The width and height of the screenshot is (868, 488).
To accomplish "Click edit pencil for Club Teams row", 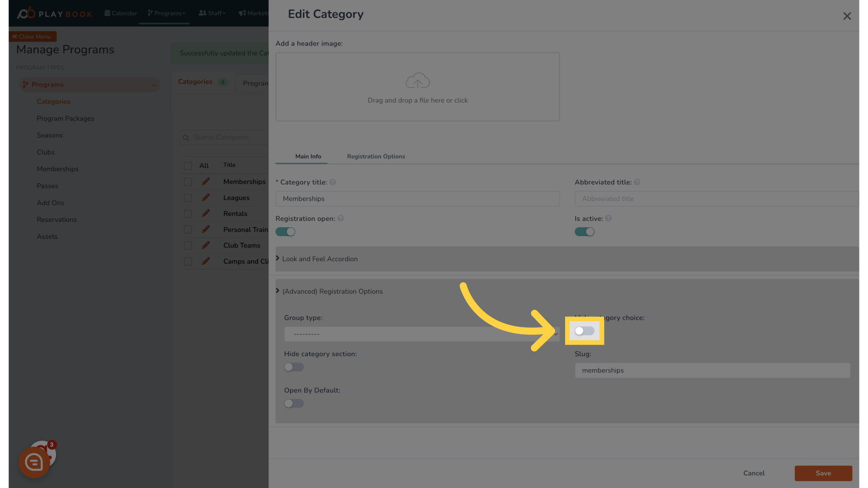I will (x=206, y=245).
